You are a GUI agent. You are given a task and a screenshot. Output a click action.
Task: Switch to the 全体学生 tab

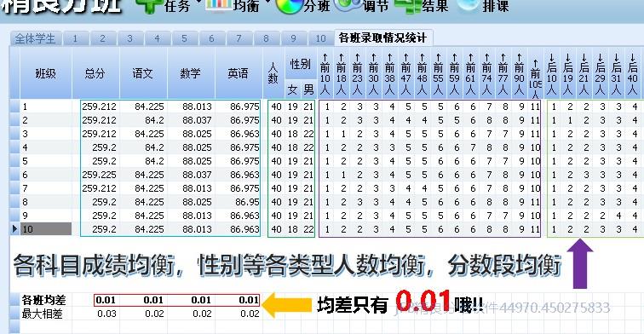pyautogui.click(x=35, y=38)
